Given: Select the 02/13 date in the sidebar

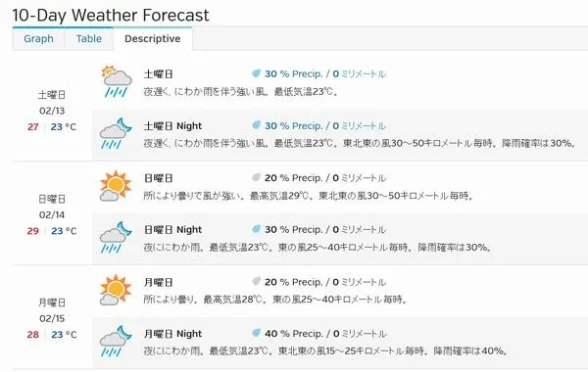Looking at the screenshot, I should coord(52,111).
